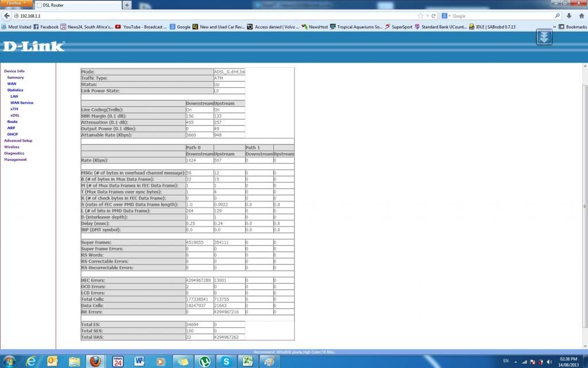
Task: Open the Firefox application menu
Action: pos(16,3)
